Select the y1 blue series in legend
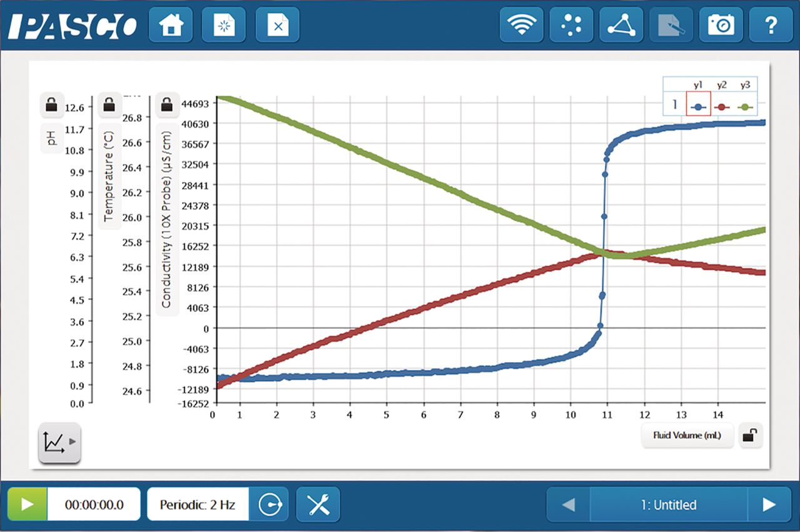This screenshot has height=532, width=800. coord(698,107)
